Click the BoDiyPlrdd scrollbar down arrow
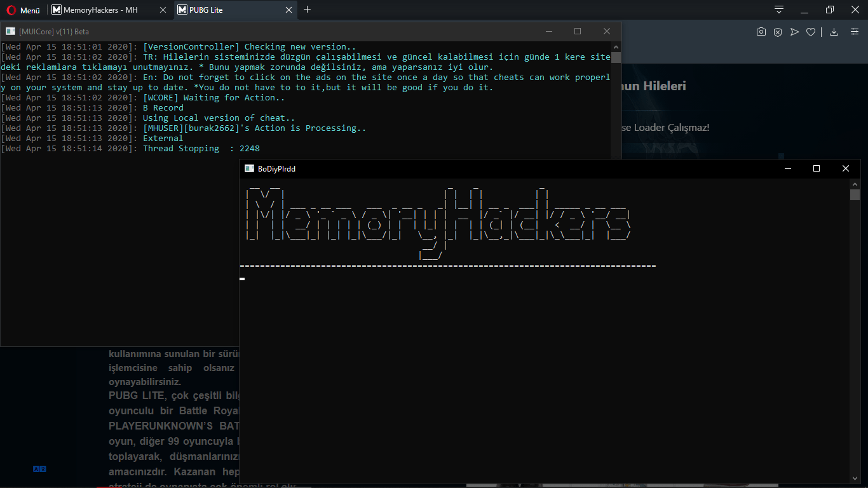The image size is (868, 488). 855,477
